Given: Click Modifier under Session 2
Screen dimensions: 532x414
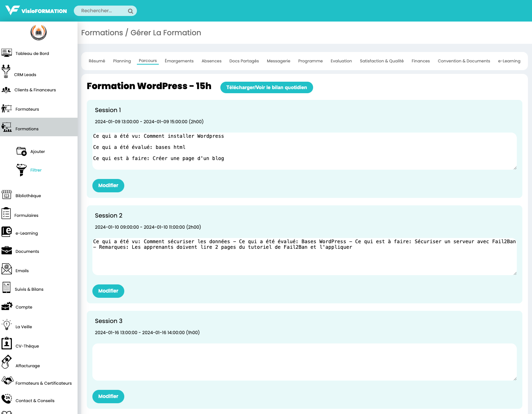Looking at the screenshot, I should tap(108, 291).
